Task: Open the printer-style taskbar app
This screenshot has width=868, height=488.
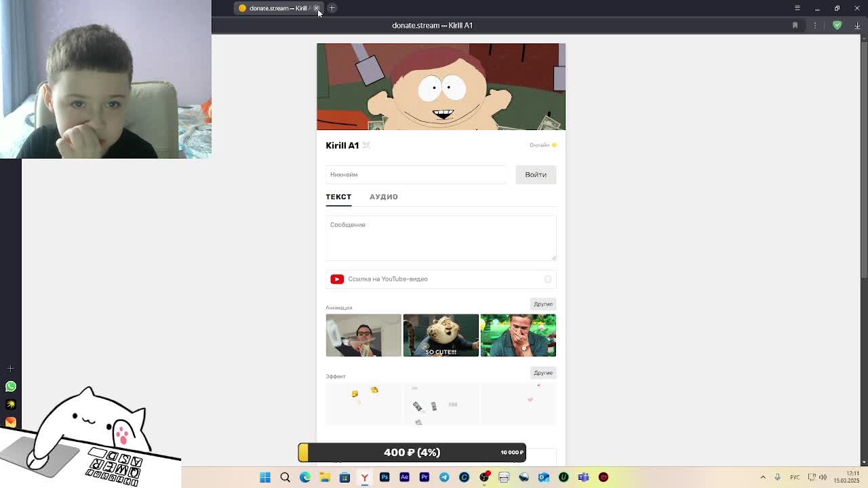Action: point(504,477)
